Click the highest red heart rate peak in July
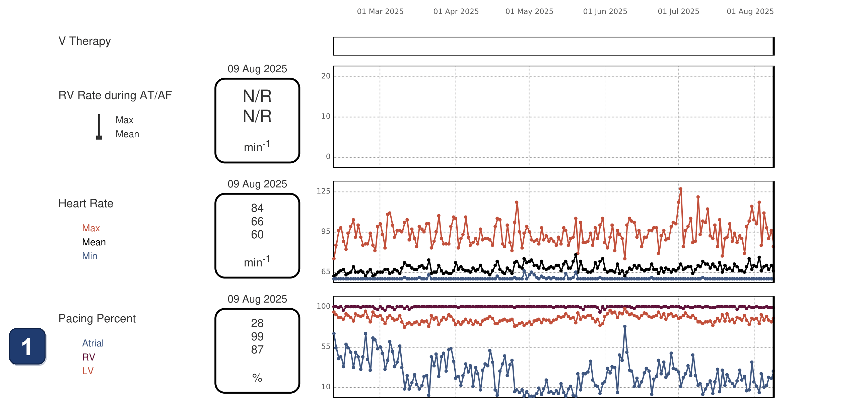 coord(681,189)
